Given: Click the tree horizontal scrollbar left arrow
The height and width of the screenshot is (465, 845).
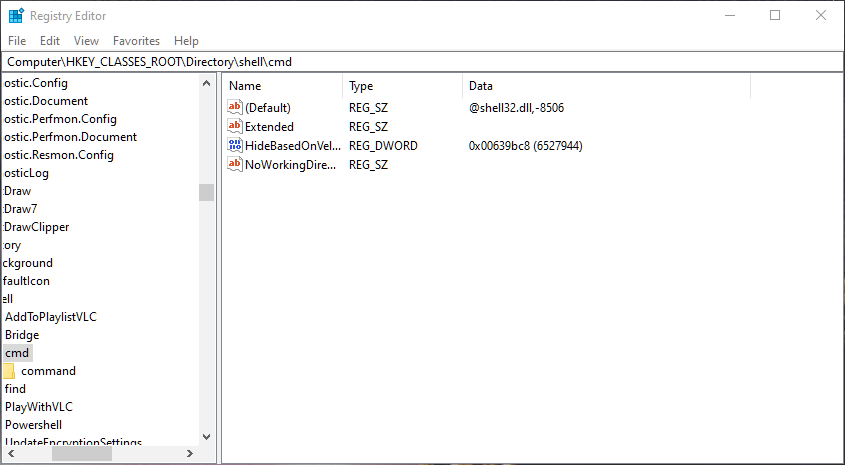Looking at the screenshot, I should [x=10, y=454].
